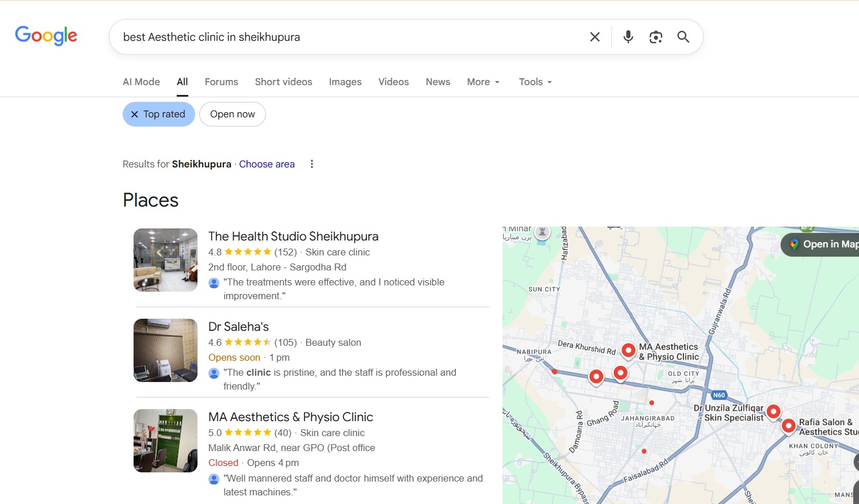This screenshot has height=504, width=859.
Task: Click the MA Aesthetics map pin
Action: [629, 350]
